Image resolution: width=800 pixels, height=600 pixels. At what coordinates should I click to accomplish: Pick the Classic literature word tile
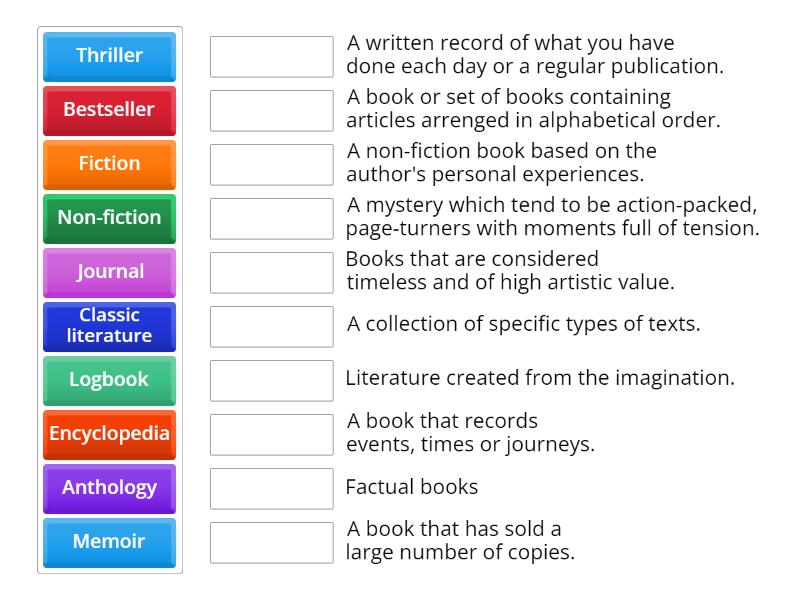[x=109, y=325]
